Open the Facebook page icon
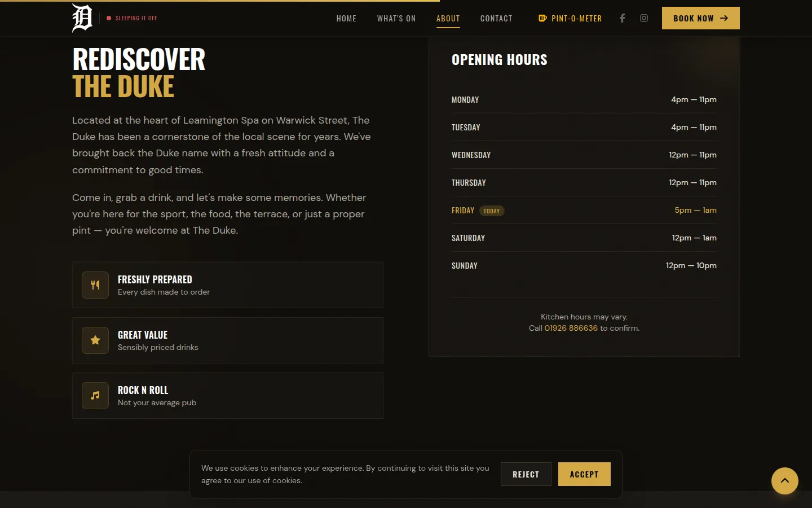Image resolution: width=812 pixels, height=508 pixels. [623, 18]
